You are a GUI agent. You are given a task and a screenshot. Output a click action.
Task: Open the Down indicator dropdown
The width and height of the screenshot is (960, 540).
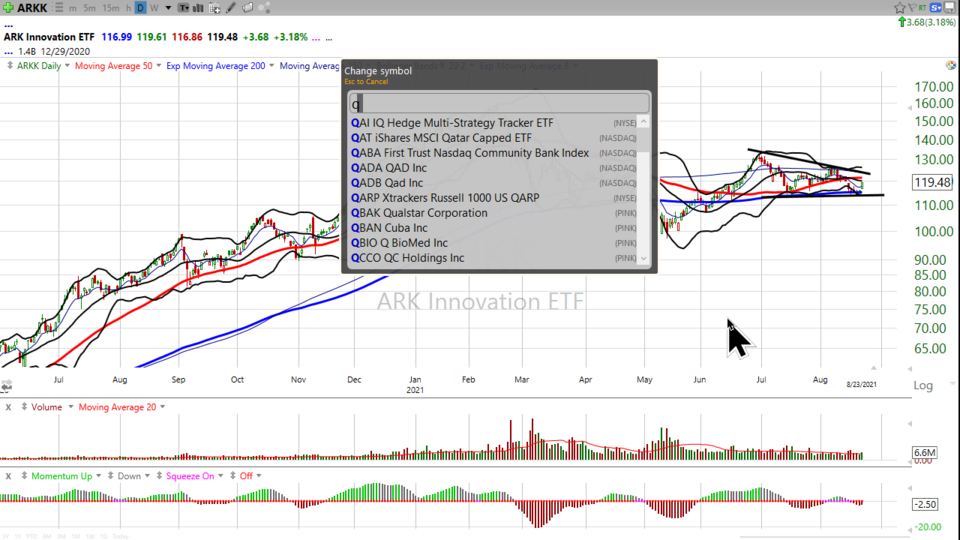point(147,475)
